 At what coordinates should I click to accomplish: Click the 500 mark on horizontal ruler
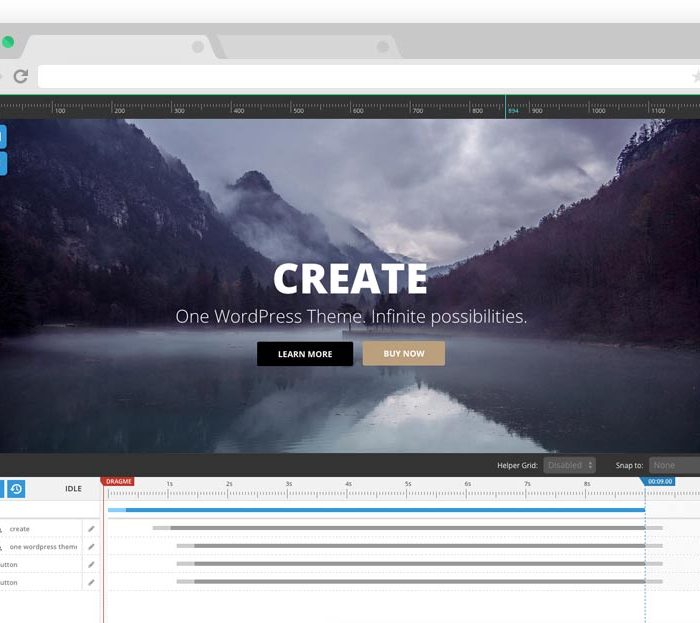click(298, 111)
